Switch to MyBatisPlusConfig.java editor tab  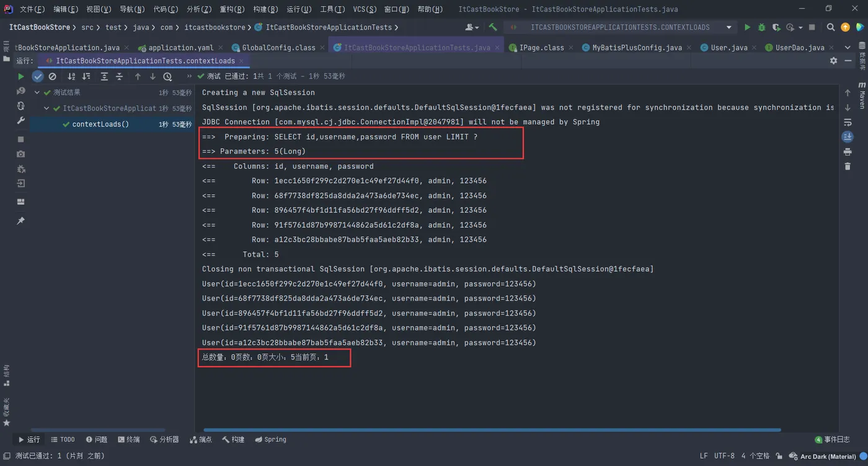[637, 48]
